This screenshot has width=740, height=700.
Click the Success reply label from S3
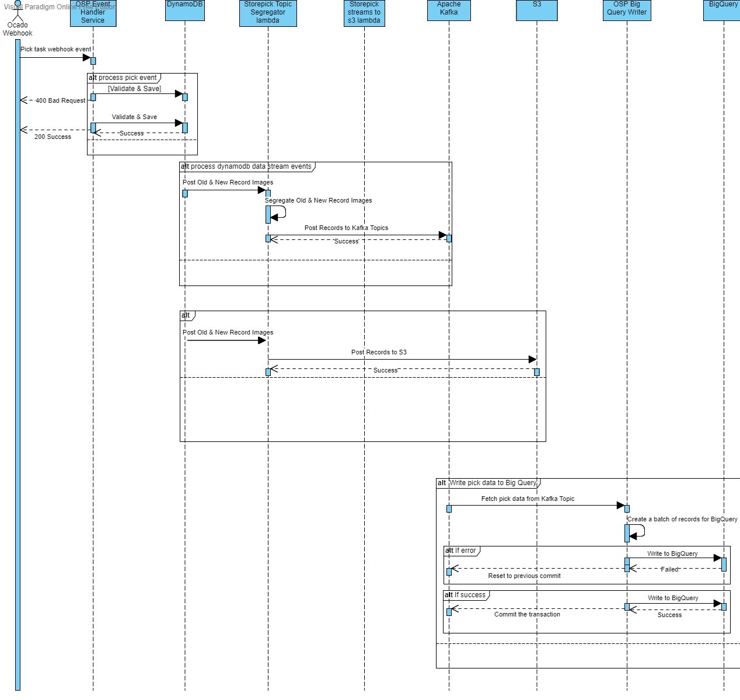[385, 370]
